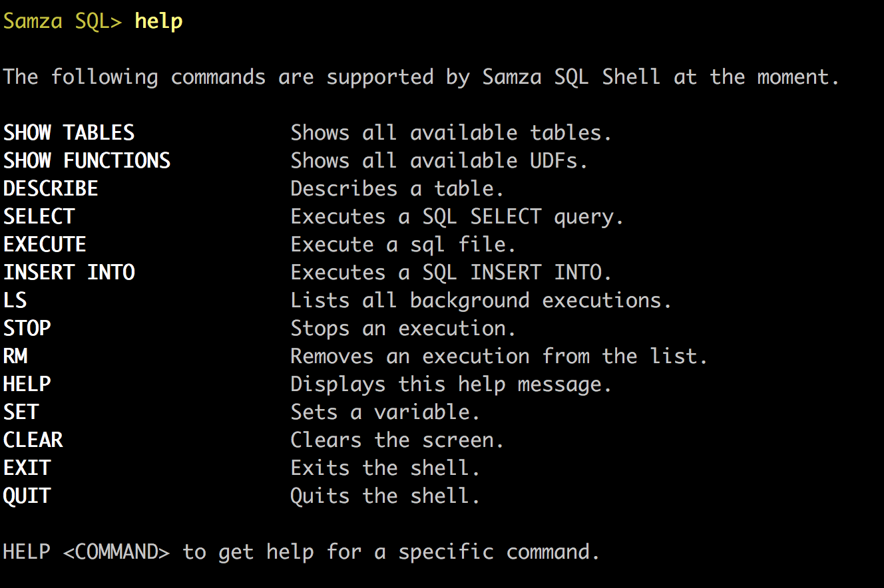This screenshot has height=588, width=884.
Task: Click 'Removes an execution from the list.'
Action: click(x=499, y=357)
